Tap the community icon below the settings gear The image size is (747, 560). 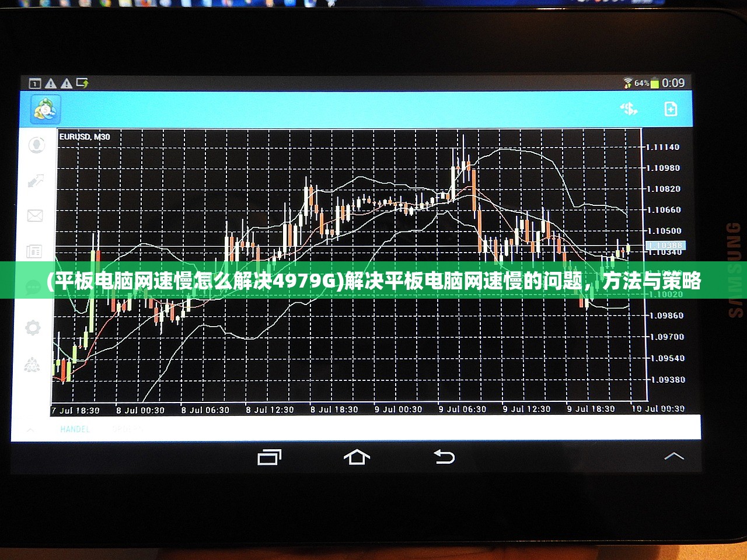click(x=32, y=366)
